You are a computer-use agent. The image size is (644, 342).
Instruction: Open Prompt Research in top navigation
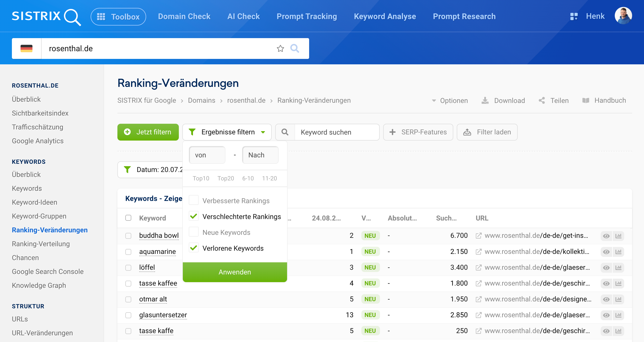464,17
